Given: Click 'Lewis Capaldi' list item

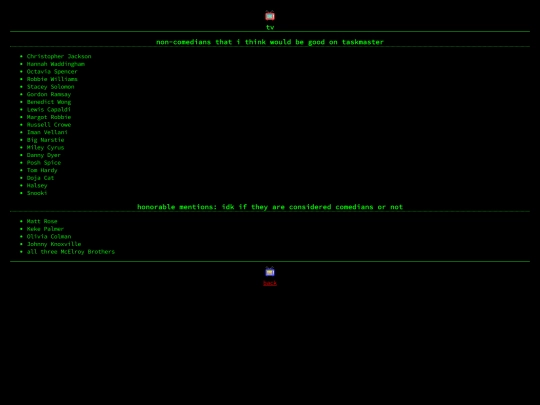Looking at the screenshot, I should point(49,110).
